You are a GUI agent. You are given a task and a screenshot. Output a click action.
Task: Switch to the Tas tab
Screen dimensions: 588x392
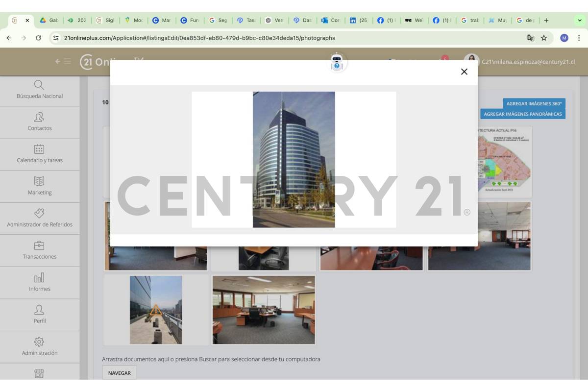(246, 21)
